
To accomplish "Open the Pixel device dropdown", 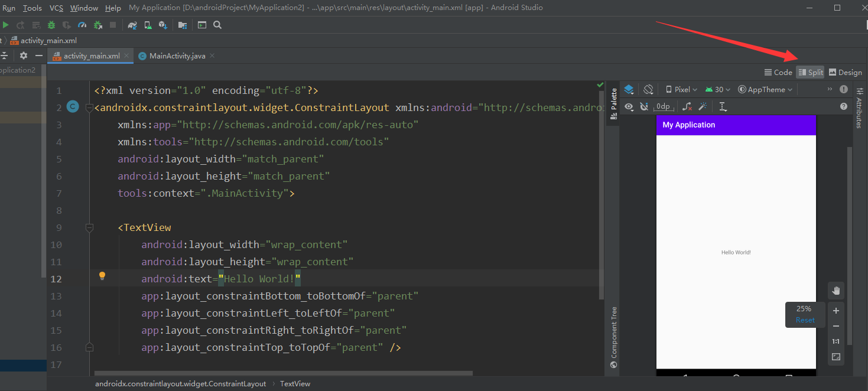I will [x=681, y=89].
